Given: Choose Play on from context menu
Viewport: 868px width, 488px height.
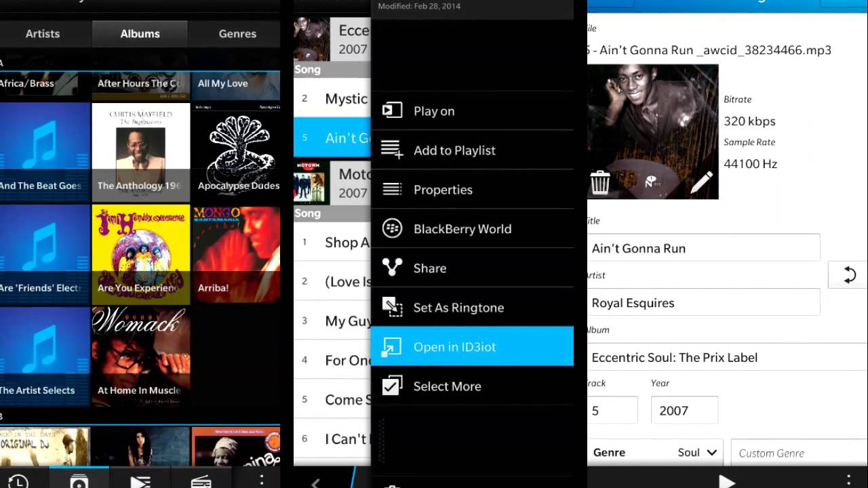Looking at the screenshot, I should pyautogui.click(x=473, y=111).
